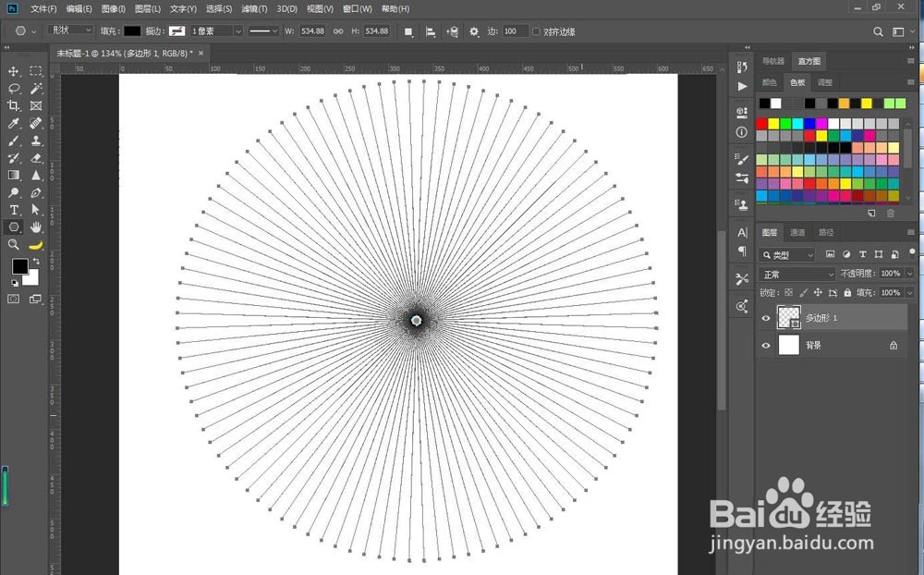The height and width of the screenshot is (575, 924).
Task: Toggle lock position
Action: 818,292
